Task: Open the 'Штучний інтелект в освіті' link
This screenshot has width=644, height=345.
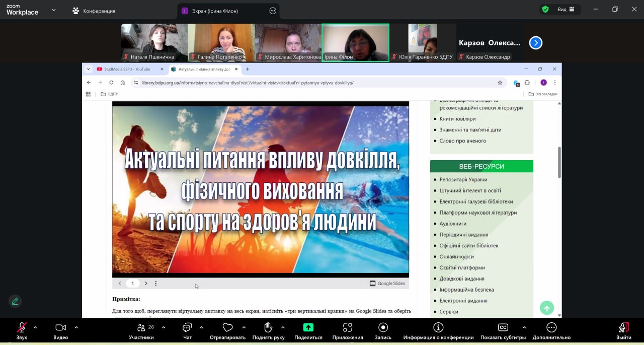Action: 470,190
